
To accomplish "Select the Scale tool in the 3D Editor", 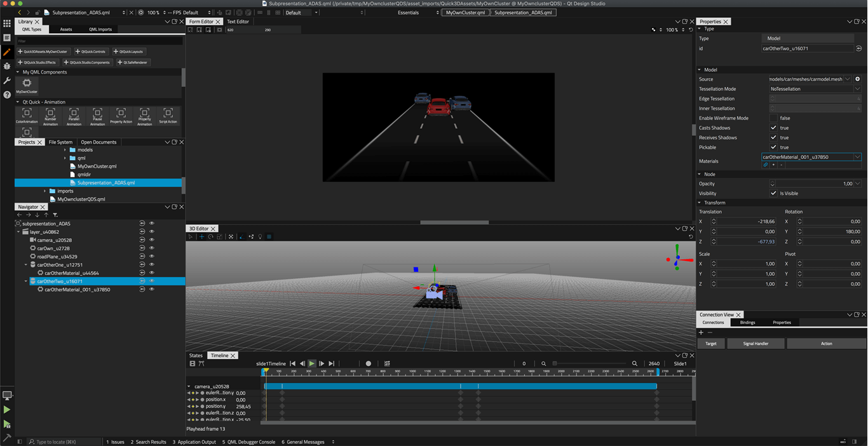I will (x=220, y=236).
